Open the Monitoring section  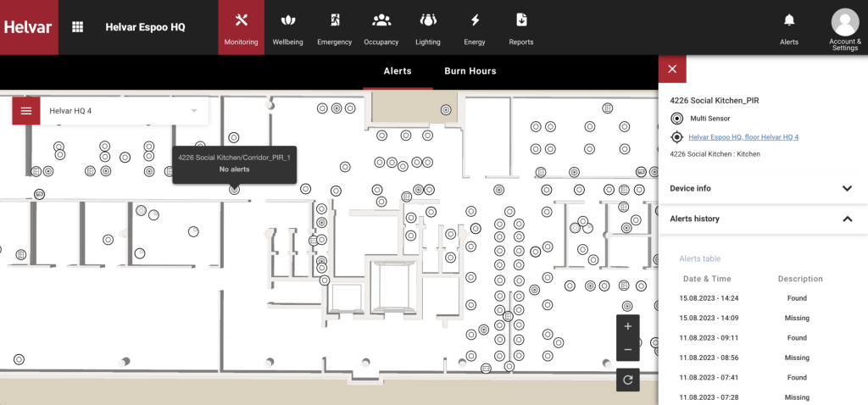[x=242, y=28]
